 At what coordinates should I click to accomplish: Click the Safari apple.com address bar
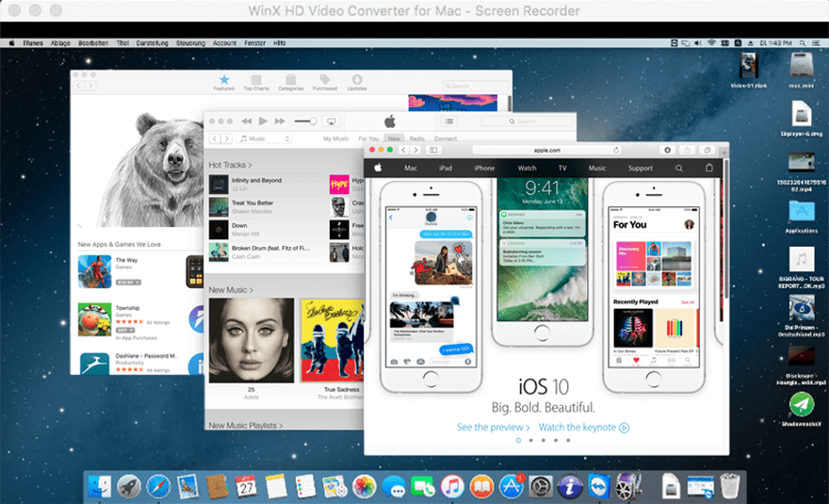click(x=547, y=150)
